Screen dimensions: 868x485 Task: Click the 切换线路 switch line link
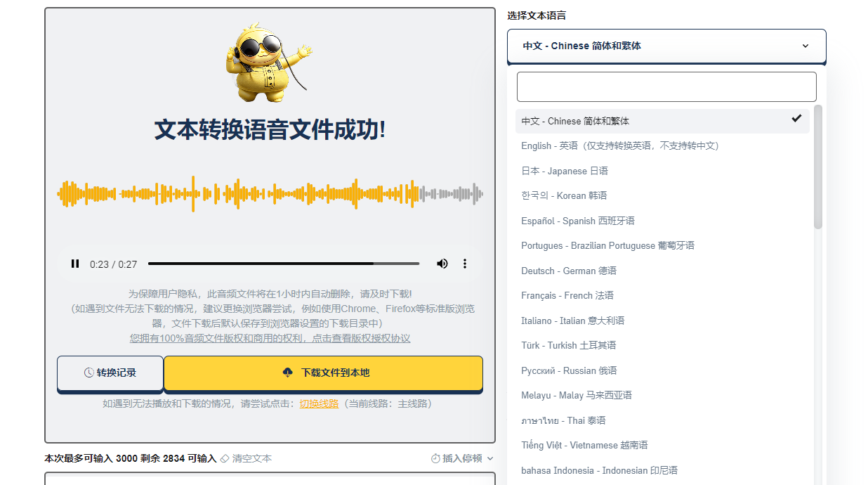point(319,404)
